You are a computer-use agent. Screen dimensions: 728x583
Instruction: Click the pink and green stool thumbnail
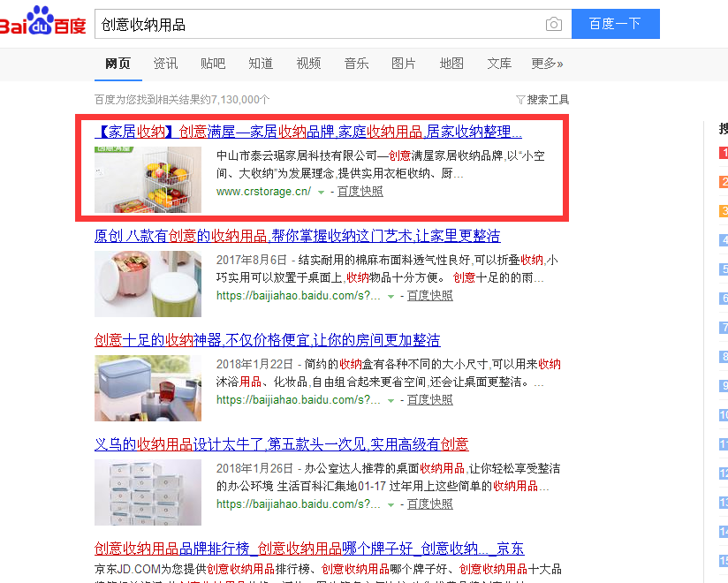[x=148, y=284]
